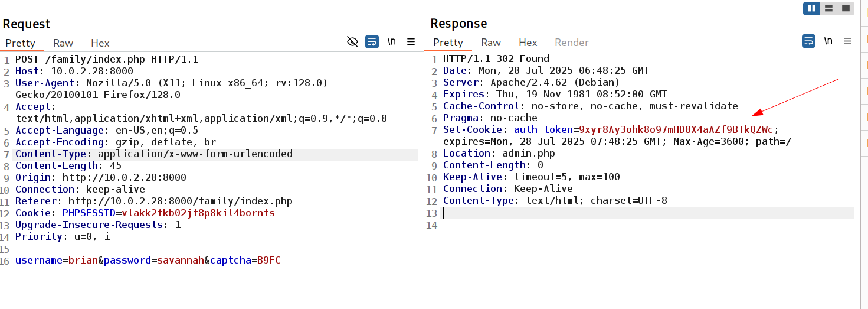Open the Request pane hamburger options menu
The image size is (868, 309).
[x=411, y=42]
